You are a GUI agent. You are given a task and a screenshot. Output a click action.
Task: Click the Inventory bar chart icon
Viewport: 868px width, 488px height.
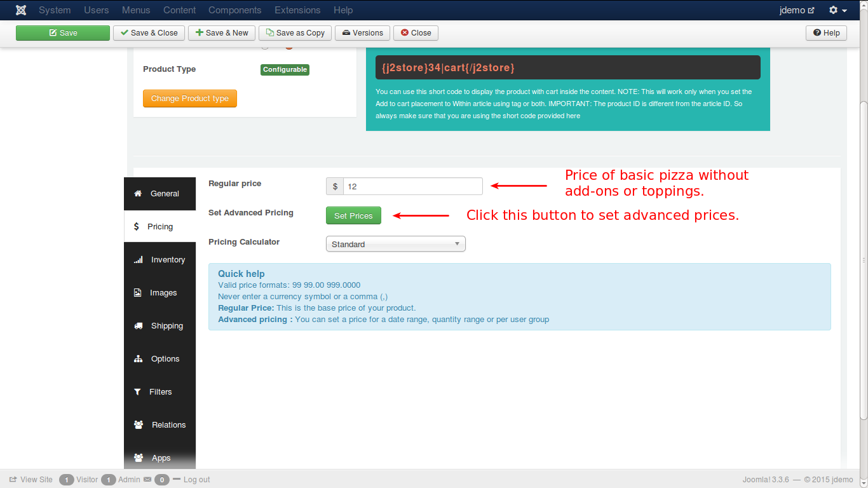coord(138,260)
